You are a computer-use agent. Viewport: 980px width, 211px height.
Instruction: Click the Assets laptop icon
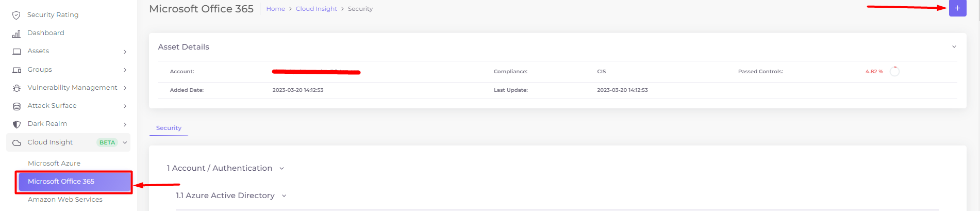pos(16,52)
